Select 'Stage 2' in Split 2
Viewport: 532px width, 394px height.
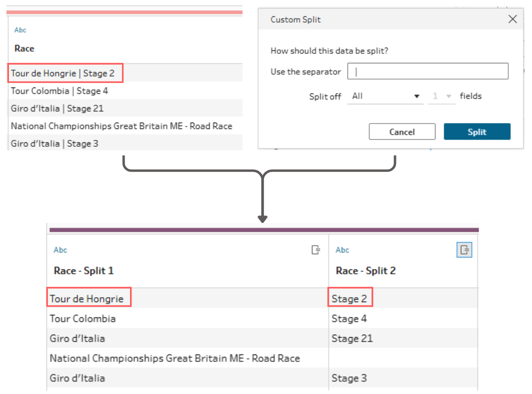pos(349,299)
